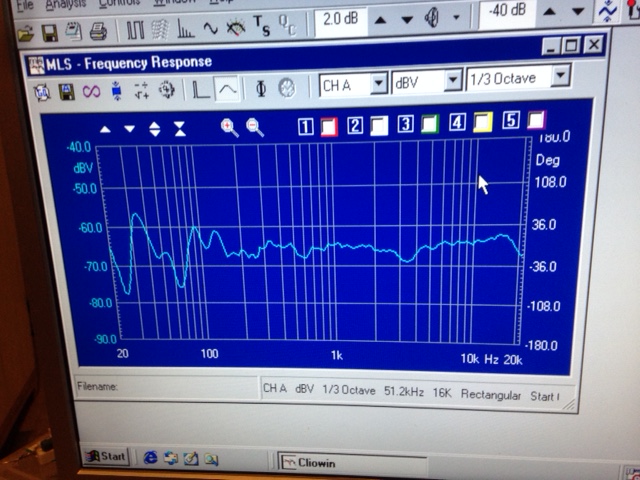
Task: Open the File menu
Action: point(25,5)
